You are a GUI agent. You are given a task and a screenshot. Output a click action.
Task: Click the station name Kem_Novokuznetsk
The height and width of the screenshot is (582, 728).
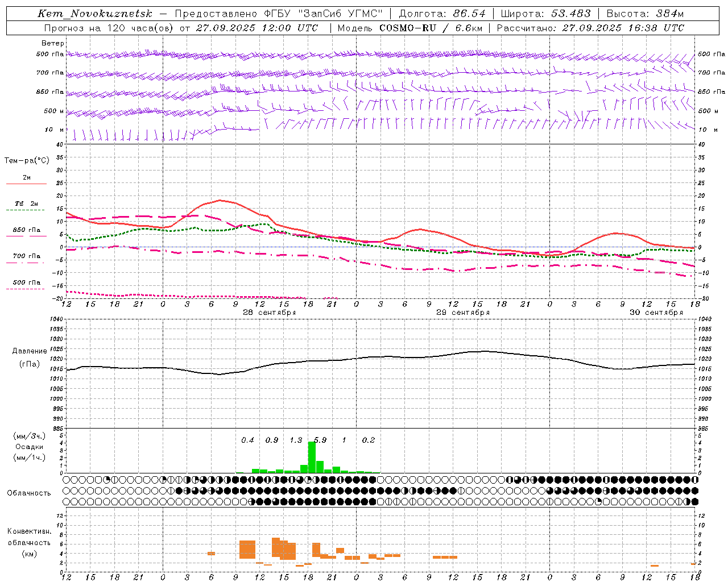point(95,14)
